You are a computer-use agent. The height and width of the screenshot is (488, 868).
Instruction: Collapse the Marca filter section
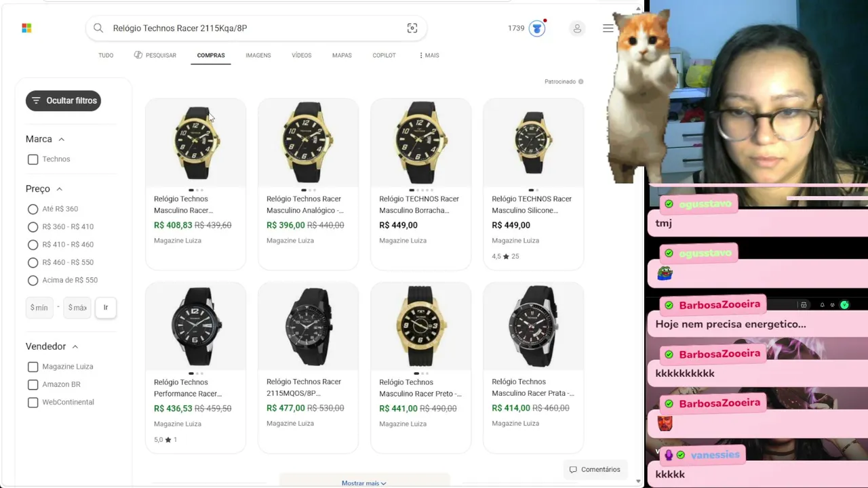(61, 139)
